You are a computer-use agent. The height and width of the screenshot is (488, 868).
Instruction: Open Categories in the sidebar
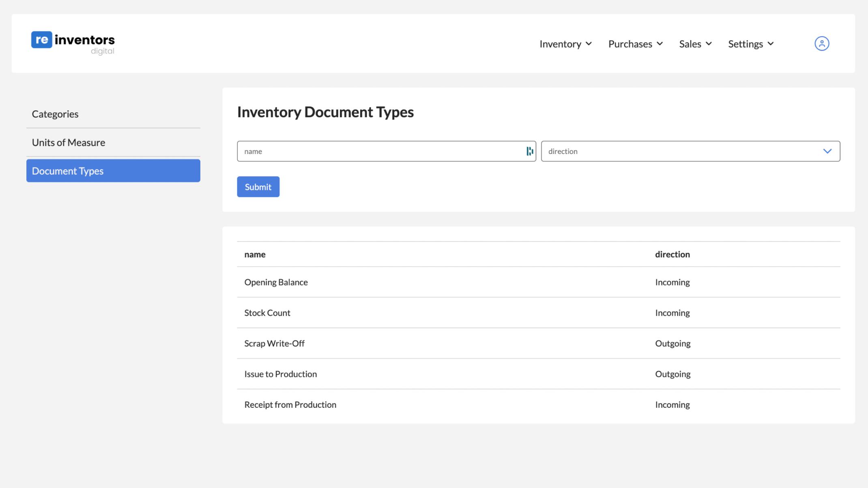[x=113, y=114]
